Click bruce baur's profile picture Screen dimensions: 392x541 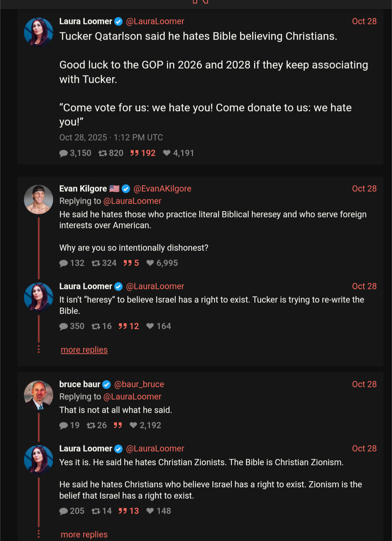click(x=38, y=395)
